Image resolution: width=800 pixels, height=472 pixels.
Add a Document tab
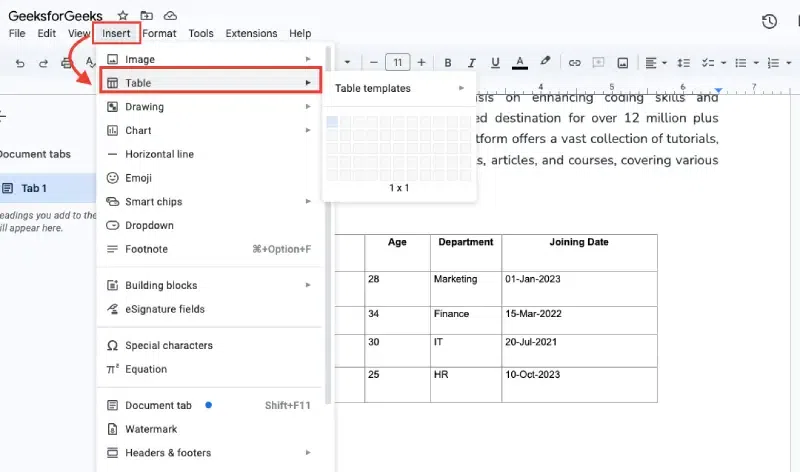click(x=209, y=405)
